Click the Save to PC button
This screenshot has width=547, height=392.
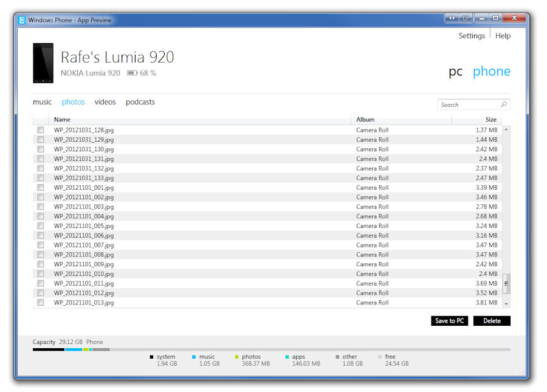(x=449, y=321)
